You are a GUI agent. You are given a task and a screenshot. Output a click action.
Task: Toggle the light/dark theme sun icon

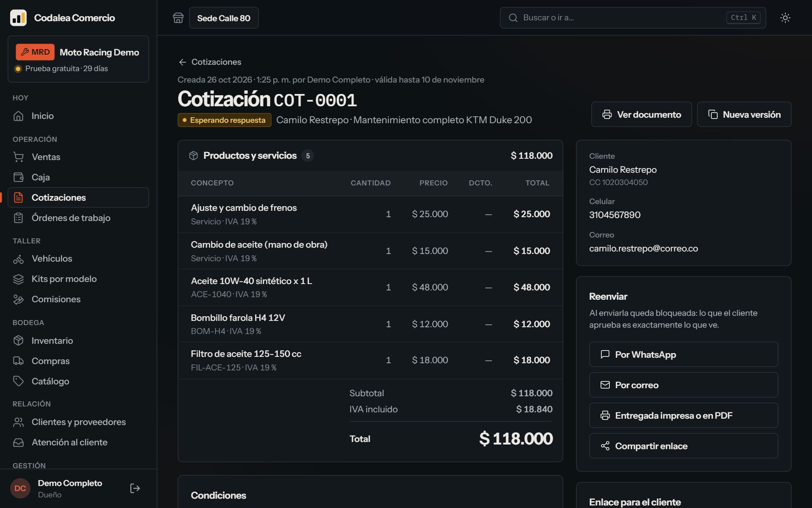pos(785,18)
